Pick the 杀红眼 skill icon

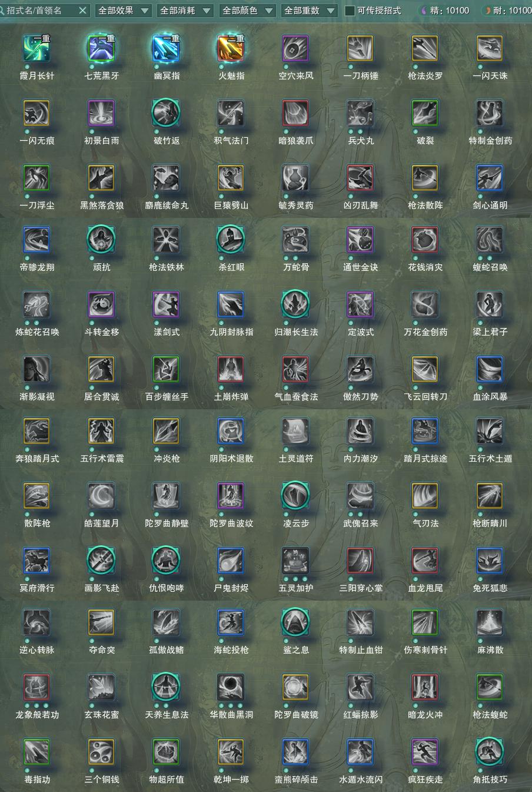pyautogui.click(x=231, y=240)
